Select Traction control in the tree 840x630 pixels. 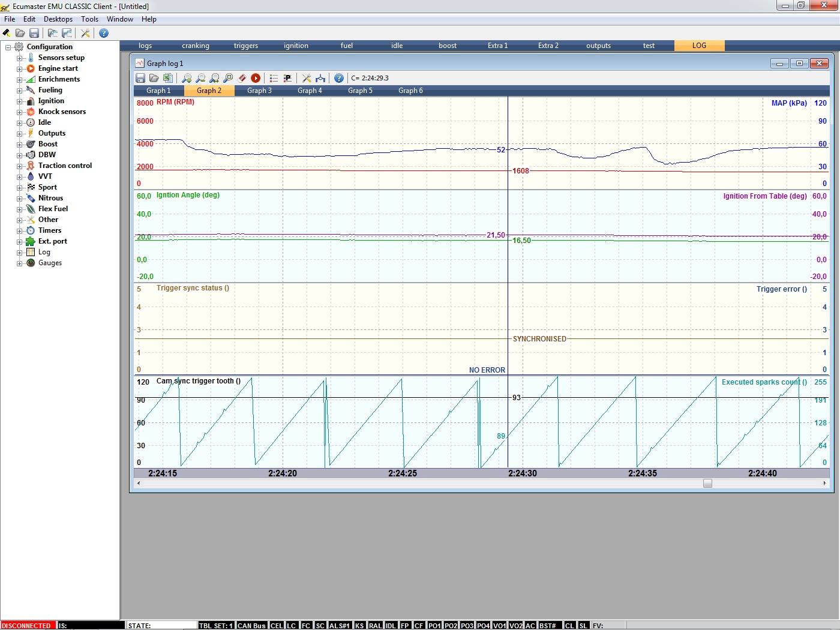point(65,166)
